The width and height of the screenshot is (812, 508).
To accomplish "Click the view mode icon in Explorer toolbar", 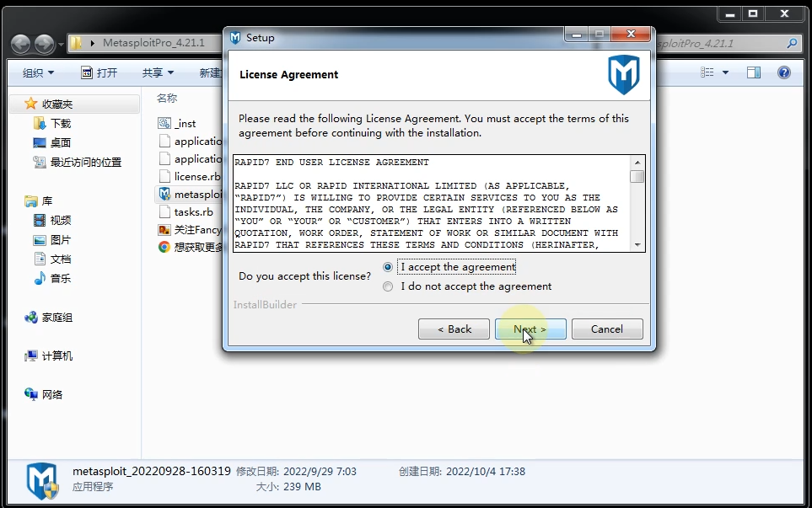I will point(707,72).
